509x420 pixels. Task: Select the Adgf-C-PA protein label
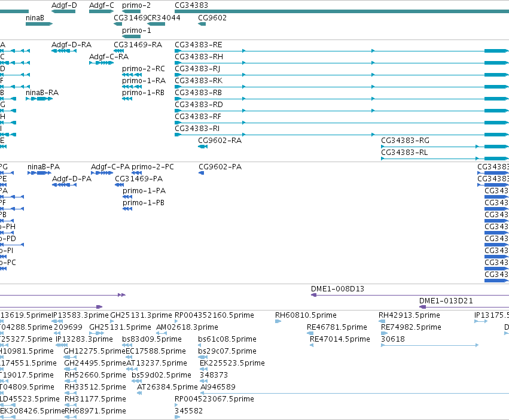point(111,168)
